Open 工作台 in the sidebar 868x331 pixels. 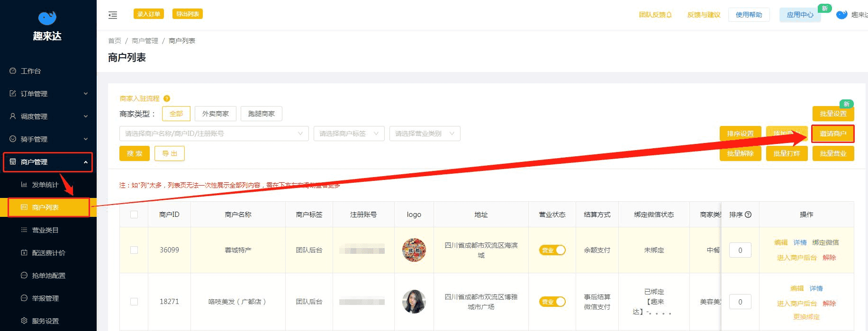[x=48, y=71]
